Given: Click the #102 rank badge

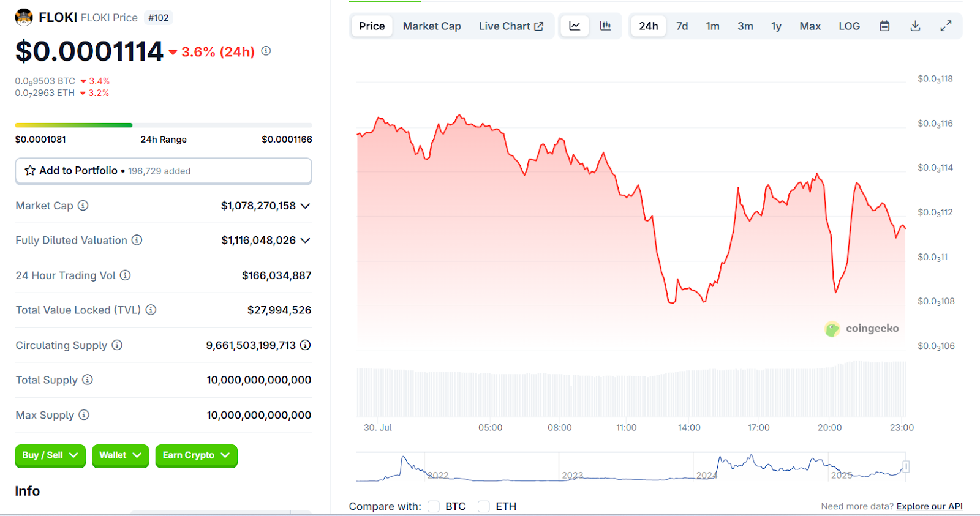Looking at the screenshot, I should [159, 18].
